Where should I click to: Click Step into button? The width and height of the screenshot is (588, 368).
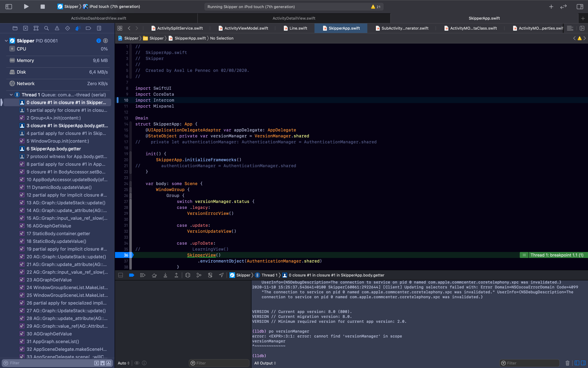[165, 275]
